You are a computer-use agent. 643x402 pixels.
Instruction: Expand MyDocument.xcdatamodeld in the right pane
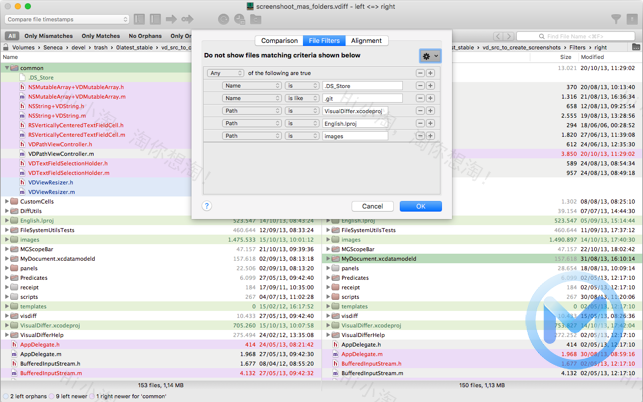click(328, 259)
